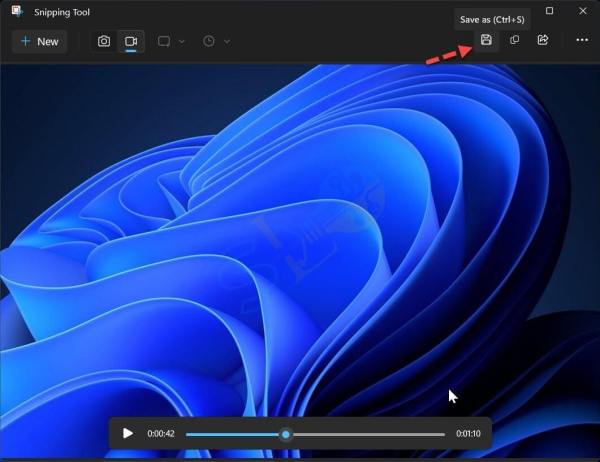Share the recording

(543, 40)
